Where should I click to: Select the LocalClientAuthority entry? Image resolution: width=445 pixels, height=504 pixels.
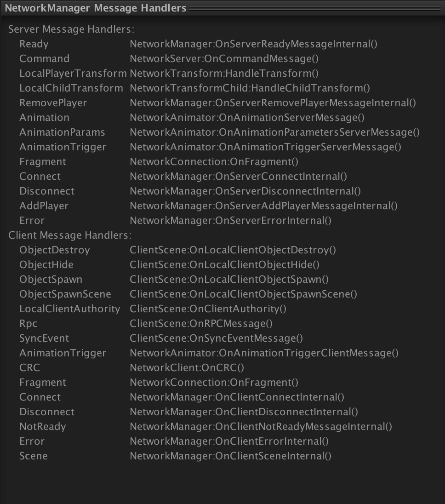(x=69, y=309)
